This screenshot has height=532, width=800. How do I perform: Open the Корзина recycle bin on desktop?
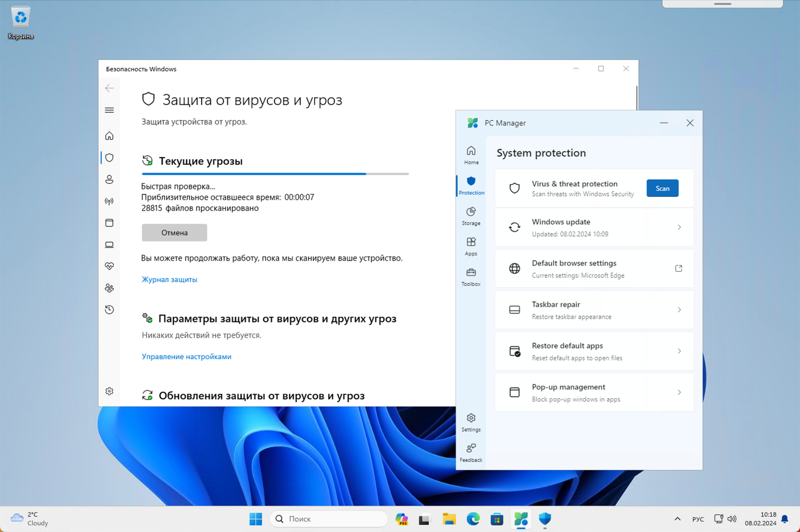pos(21,23)
